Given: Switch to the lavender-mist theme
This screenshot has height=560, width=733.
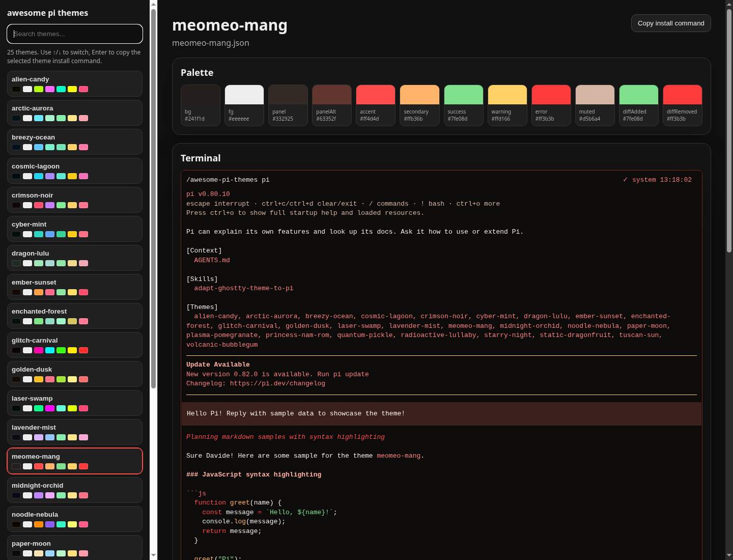Looking at the screenshot, I should pos(75,432).
